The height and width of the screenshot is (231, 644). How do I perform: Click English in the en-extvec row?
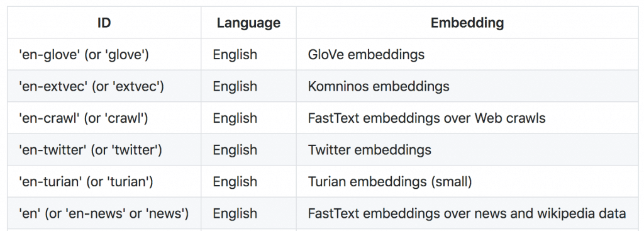point(235,86)
